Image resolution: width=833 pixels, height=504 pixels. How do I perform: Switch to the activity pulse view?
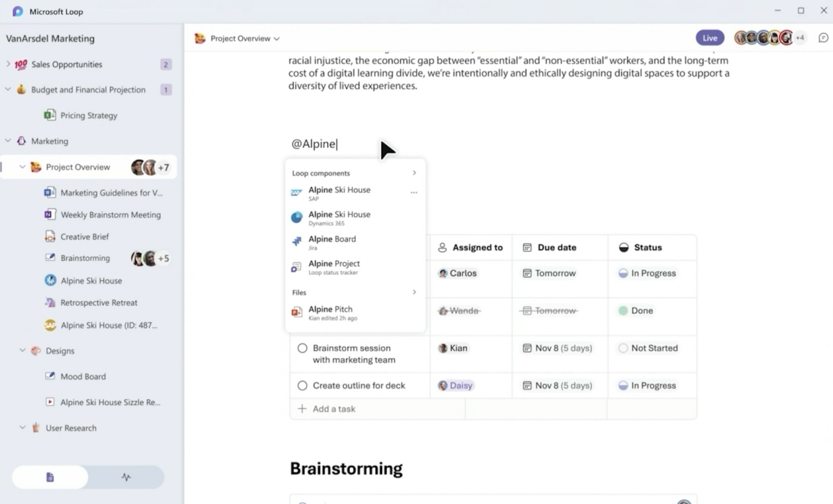pos(126,477)
